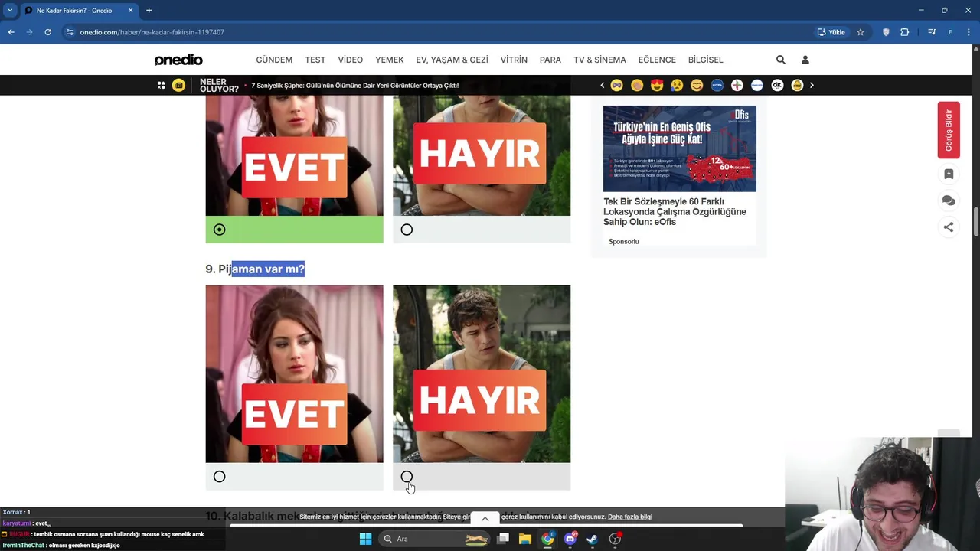This screenshot has width=980, height=551.
Task: Select the game controller emoji icon
Action: (x=616, y=85)
